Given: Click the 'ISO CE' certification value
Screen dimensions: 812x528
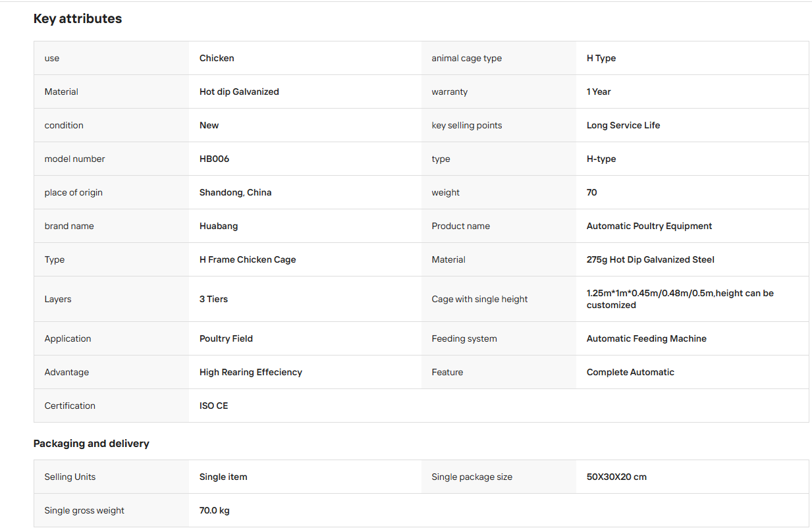Looking at the screenshot, I should coord(213,406).
